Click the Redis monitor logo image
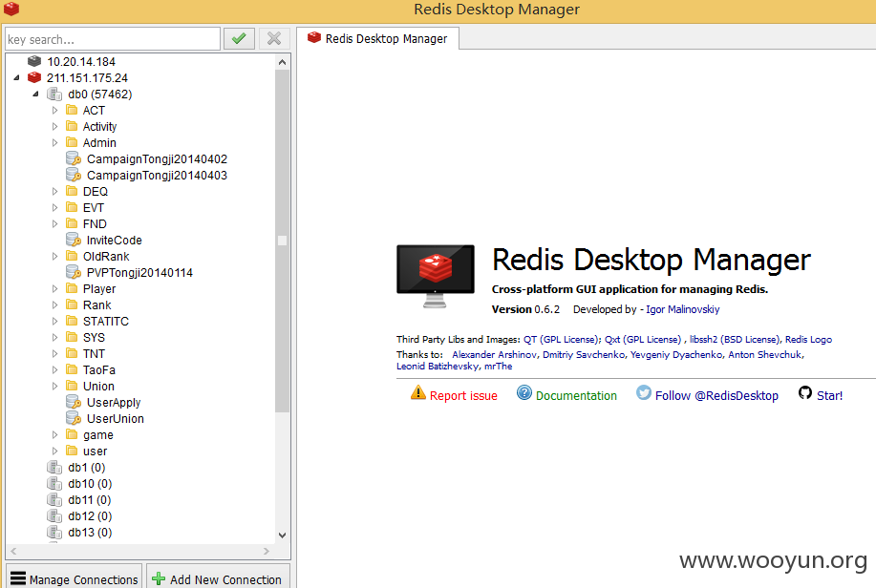Screen dimensions: 876x588 [x=436, y=276]
